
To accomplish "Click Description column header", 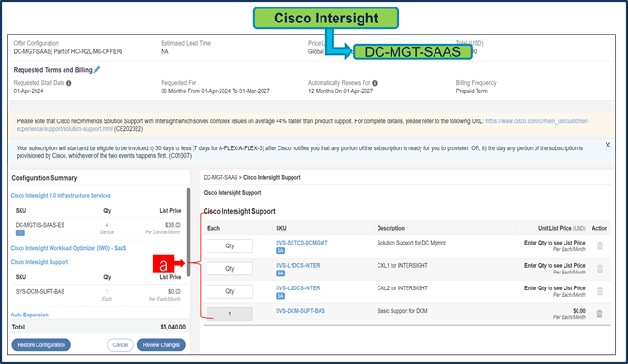I will (x=391, y=228).
